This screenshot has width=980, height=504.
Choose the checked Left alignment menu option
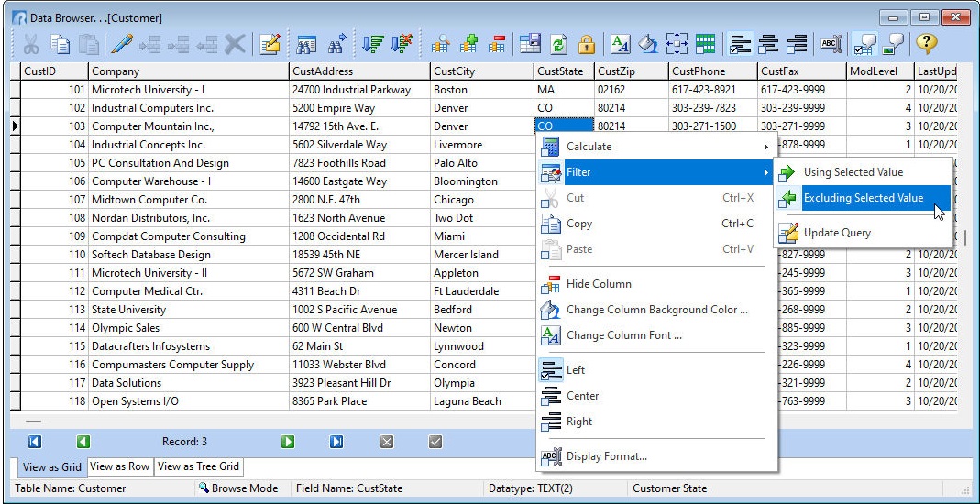tap(656, 370)
